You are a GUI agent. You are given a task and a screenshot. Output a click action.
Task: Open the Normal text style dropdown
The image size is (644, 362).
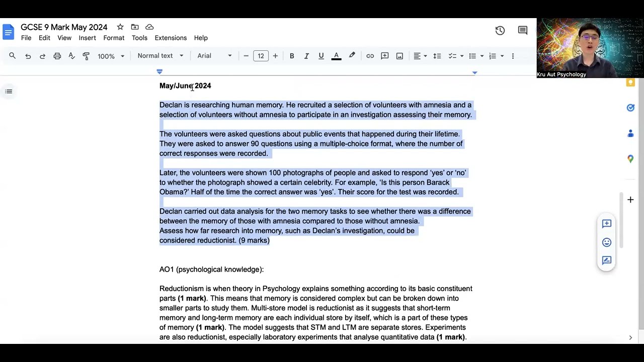(x=160, y=56)
